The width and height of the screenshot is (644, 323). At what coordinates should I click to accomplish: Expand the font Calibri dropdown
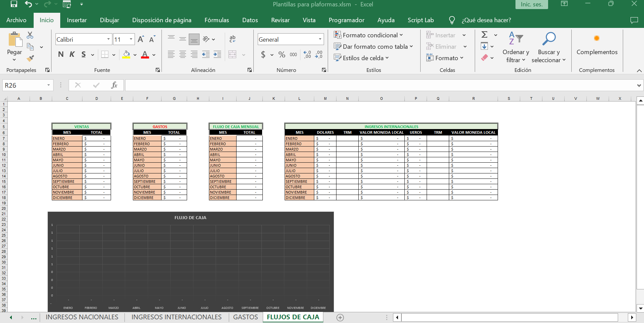(x=108, y=39)
